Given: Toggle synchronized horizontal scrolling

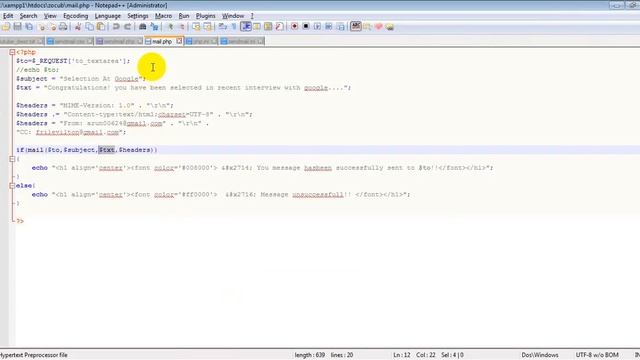Looking at the screenshot, I should click(x=208, y=27).
